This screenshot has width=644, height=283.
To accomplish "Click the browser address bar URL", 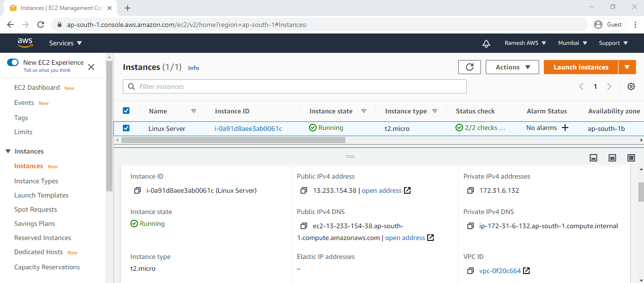I will 187,25.
